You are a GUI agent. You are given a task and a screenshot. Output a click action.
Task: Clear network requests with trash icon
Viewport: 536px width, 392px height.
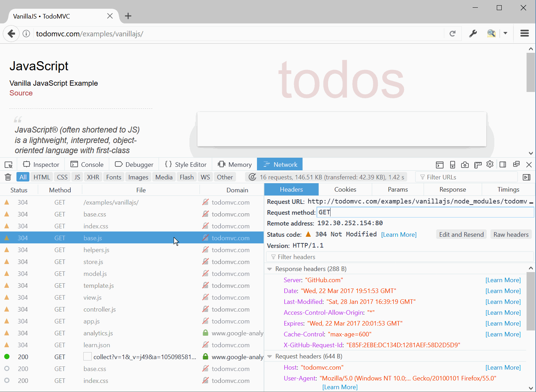tap(8, 177)
